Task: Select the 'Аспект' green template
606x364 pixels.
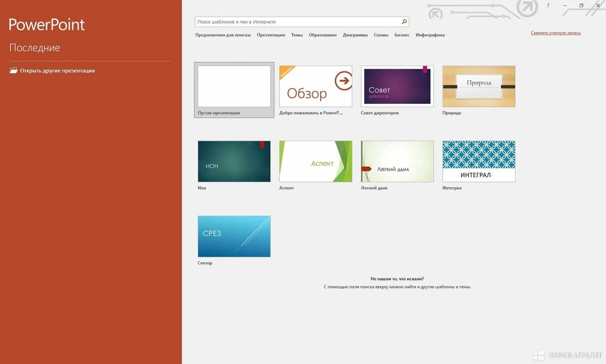Action: click(316, 161)
